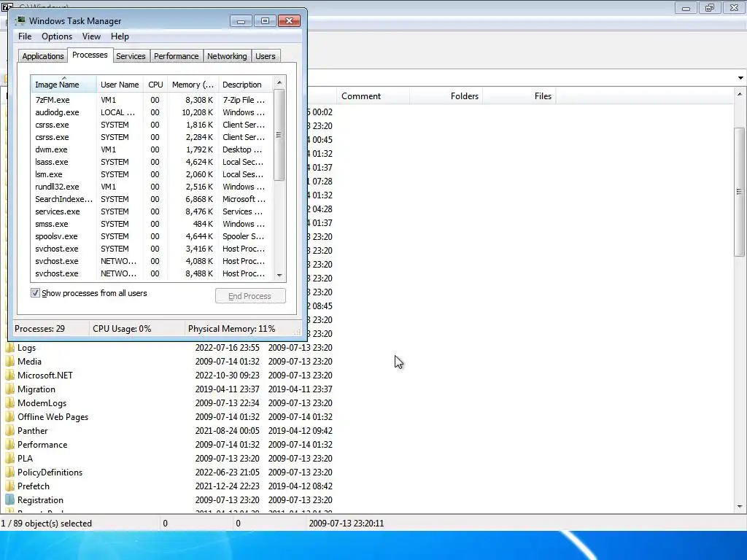Click the Physical Memory: 11% status entry

coord(231,329)
